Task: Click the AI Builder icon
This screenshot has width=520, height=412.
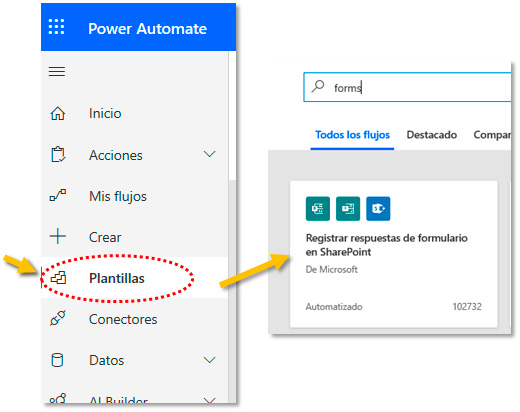Action: click(58, 398)
